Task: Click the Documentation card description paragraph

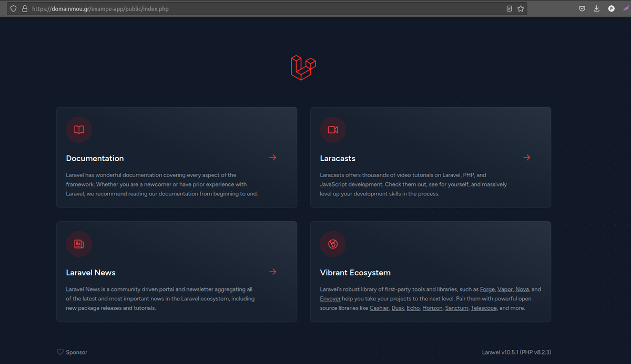Action: coord(162,184)
